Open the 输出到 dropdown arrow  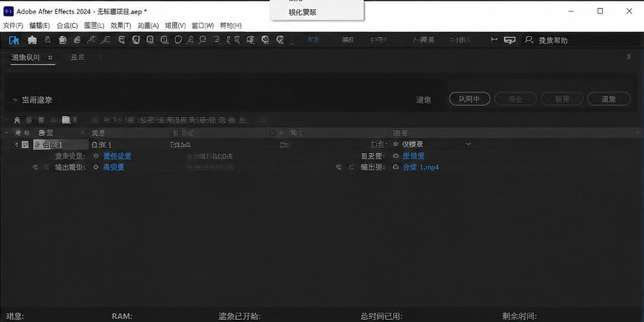(x=396, y=167)
